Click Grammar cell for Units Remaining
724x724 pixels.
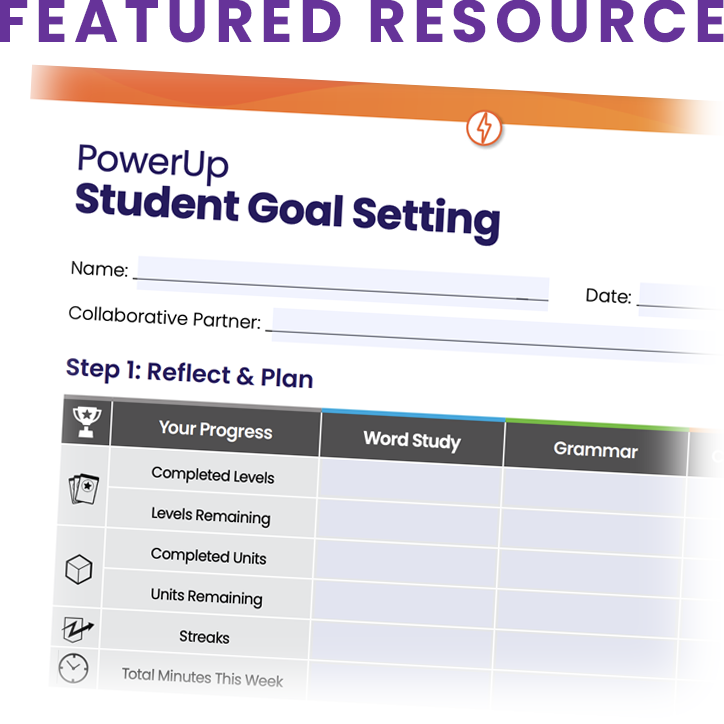click(x=587, y=611)
